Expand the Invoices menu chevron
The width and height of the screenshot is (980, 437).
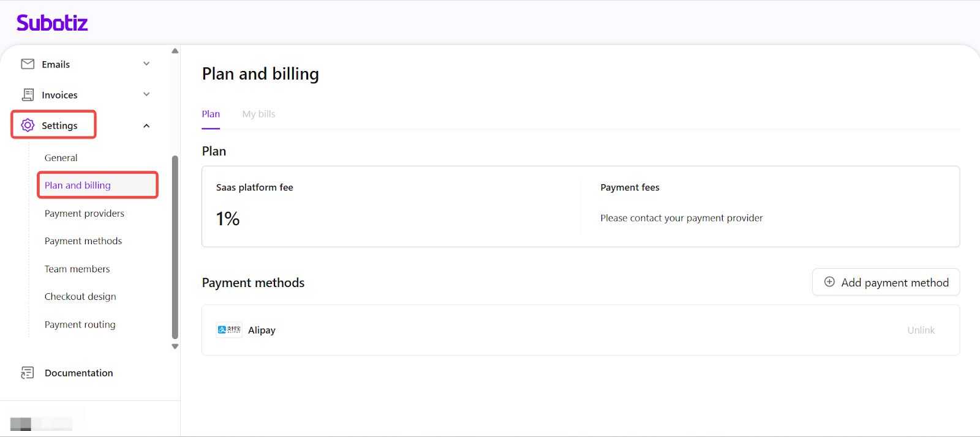pyautogui.click(x=146, y=94)
